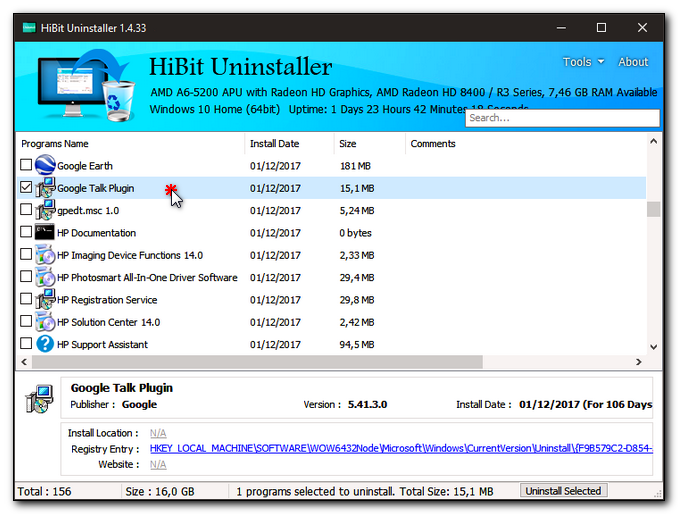Click the Size : 16,0 GB status entry
The width and height of the screenshot is (678, 514).
pos(160,492)
